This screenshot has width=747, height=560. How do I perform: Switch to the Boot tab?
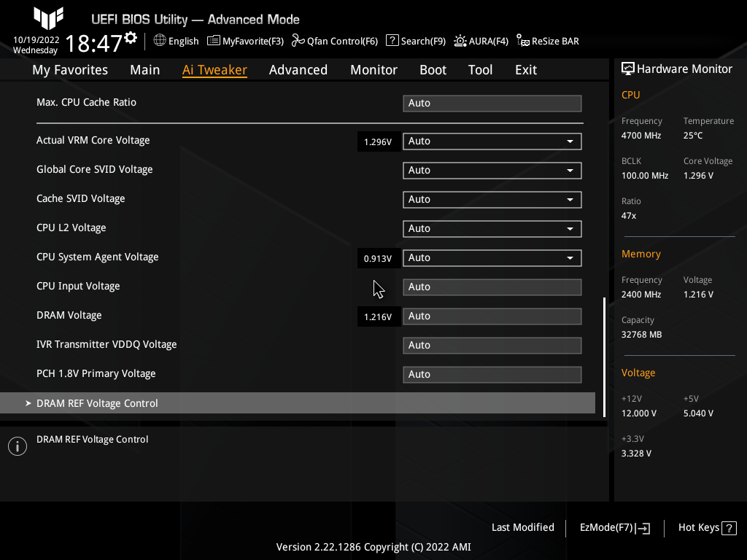[x=433, y=69]
